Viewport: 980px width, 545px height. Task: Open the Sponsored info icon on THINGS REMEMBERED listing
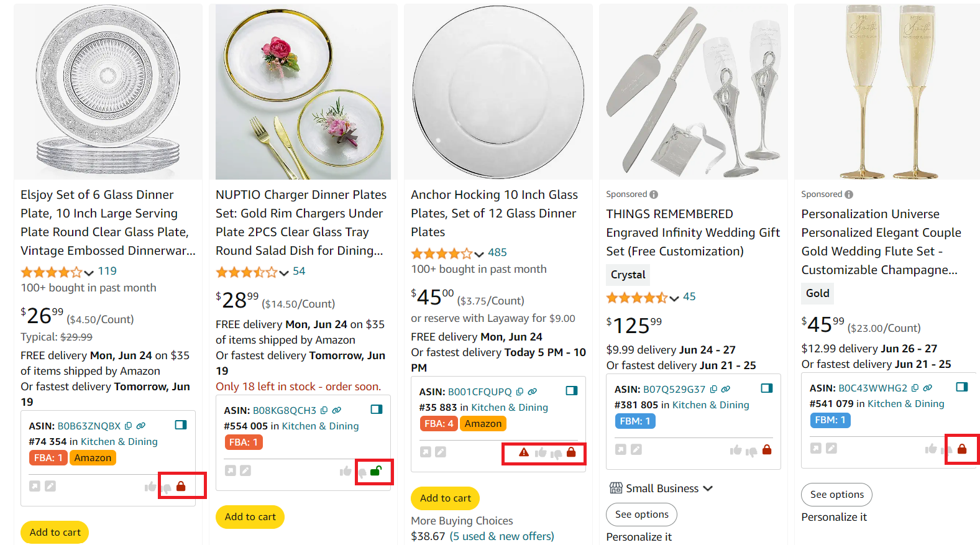click(x=654, y=194)
